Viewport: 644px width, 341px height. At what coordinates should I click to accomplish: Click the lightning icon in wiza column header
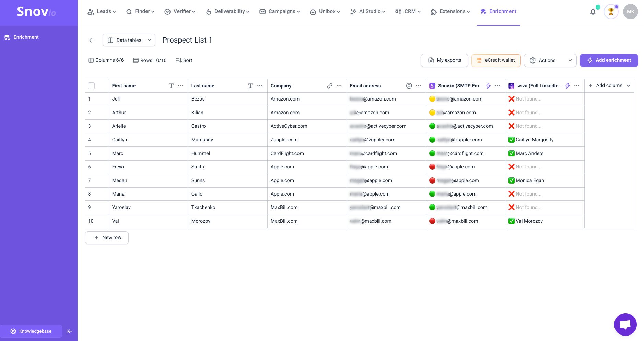tap(567, 86)
